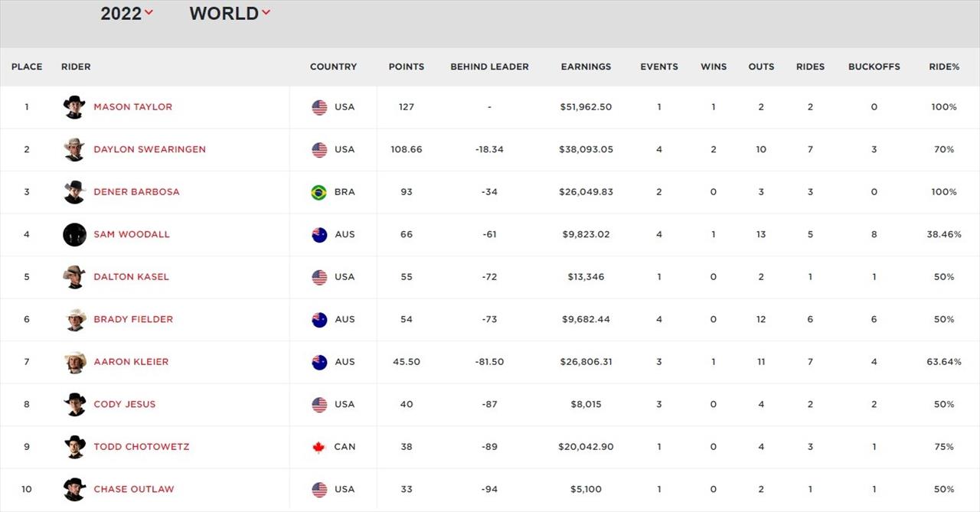Click the EVENTS column header
Image resolution: width=980 pixels, height=512 pixels.
[x=659, y=67]
